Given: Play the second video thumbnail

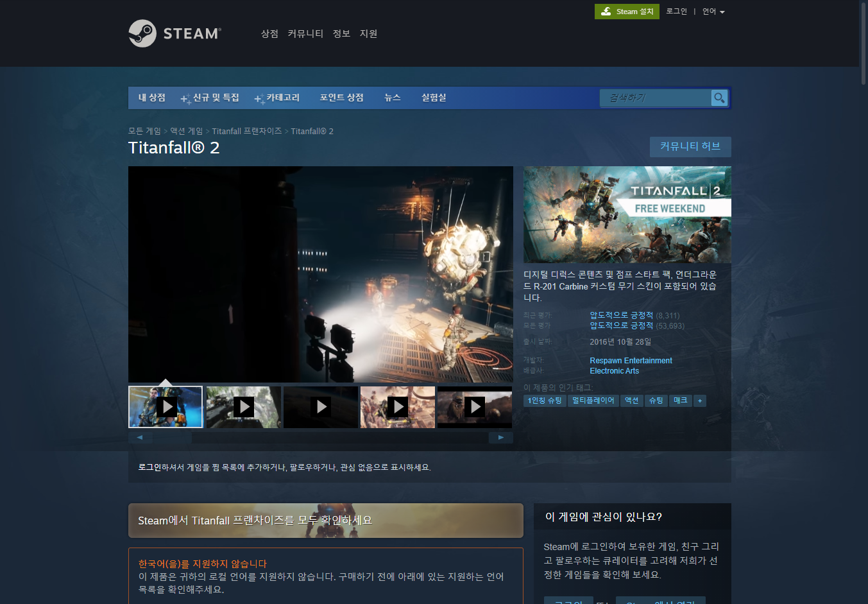Looking at the screenshot, I should (244, 407).
